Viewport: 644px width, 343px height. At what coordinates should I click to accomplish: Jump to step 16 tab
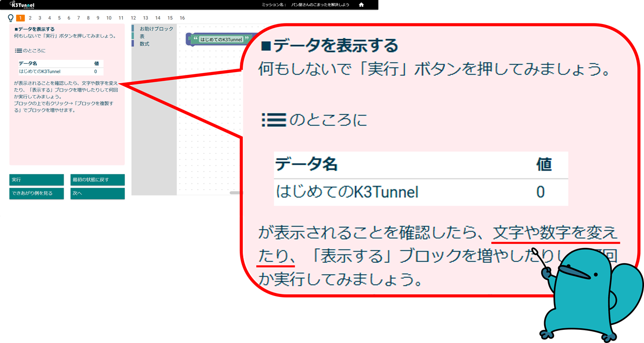(182, 18)
